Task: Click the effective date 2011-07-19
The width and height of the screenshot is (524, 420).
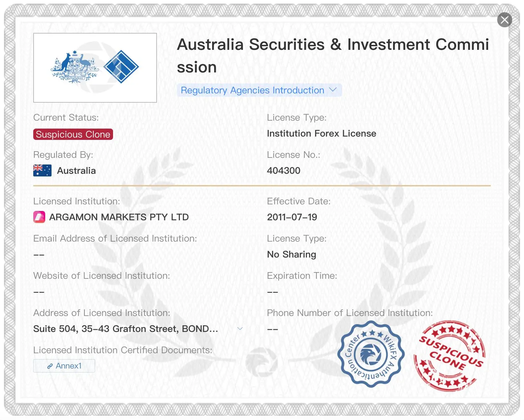Action: tap(292, 217)
